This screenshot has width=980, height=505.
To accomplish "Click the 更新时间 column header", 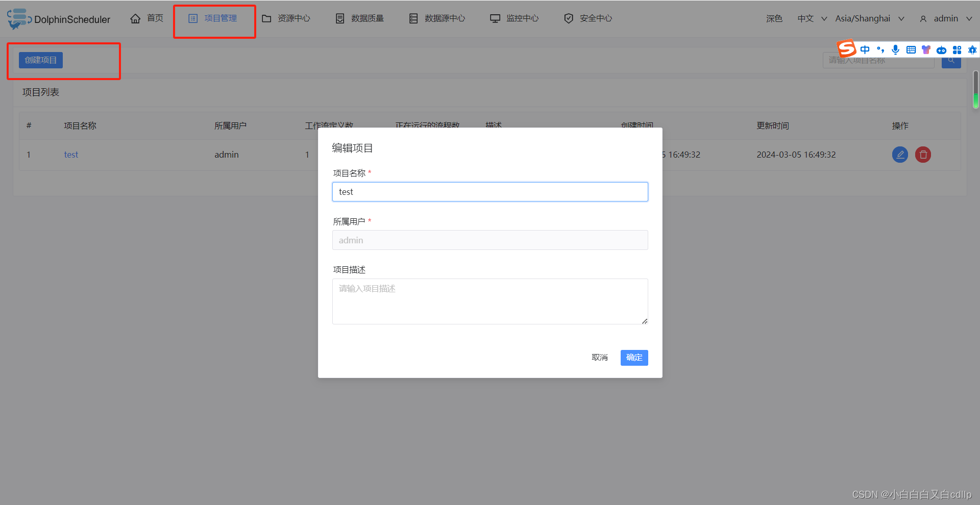I will coord(773,126).
